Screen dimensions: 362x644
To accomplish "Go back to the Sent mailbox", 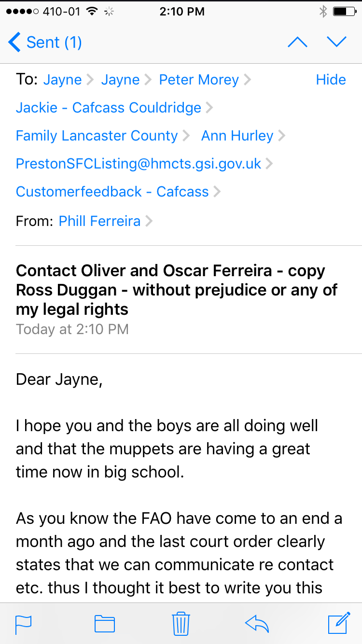I will (45, 42).
